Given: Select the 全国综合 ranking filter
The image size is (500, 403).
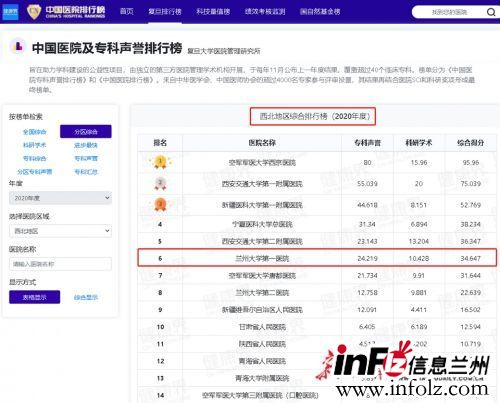Looking at the screenshot, I should pyautogui.click(x=34, y=132).
